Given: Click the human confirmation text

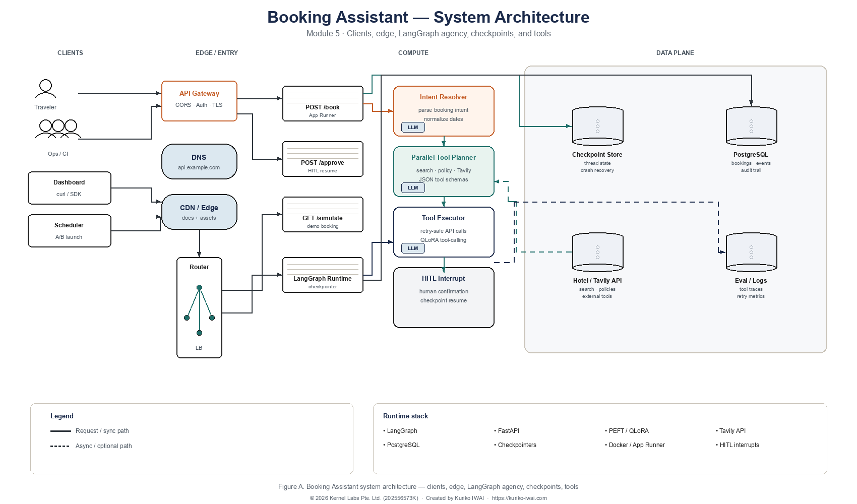Looking at the screenshot, I should 444,291.
